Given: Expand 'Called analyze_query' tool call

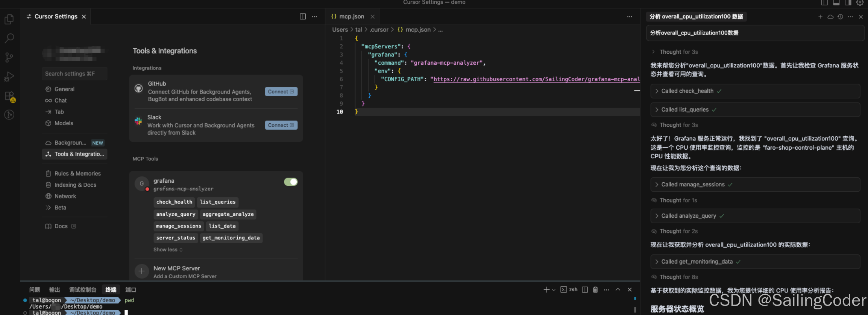Looking at the screenshot, I should [x=755, y=216].
